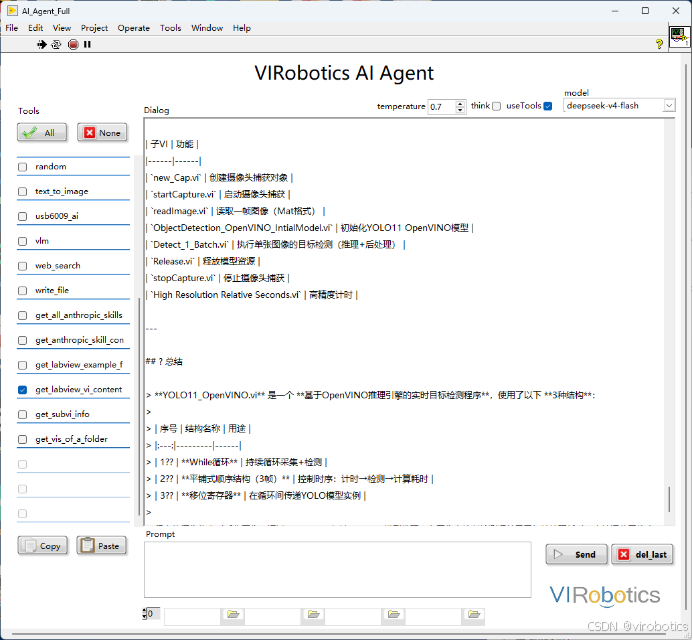Click the first file path field
The width and height of the screenshot is (693, 640).
pos(193,616)
